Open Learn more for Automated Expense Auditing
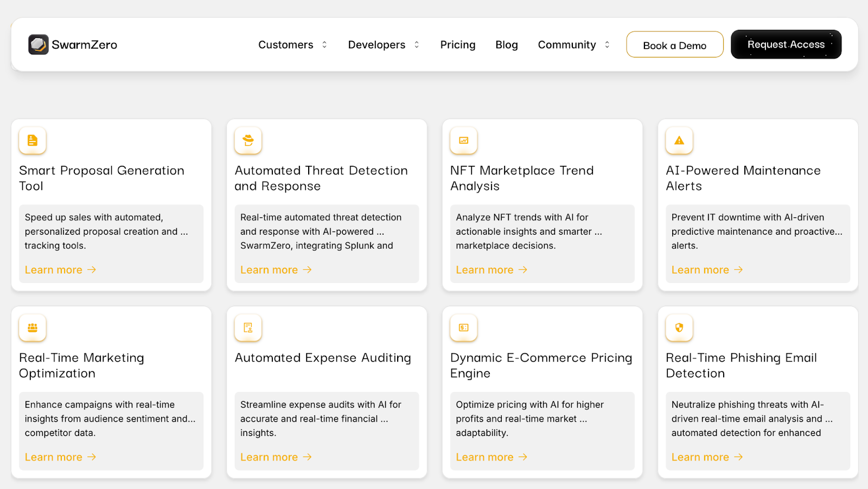 [276, 457]
